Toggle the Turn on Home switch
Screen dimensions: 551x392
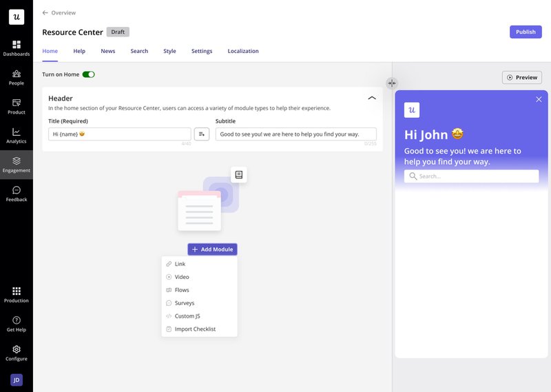(89, 74)
